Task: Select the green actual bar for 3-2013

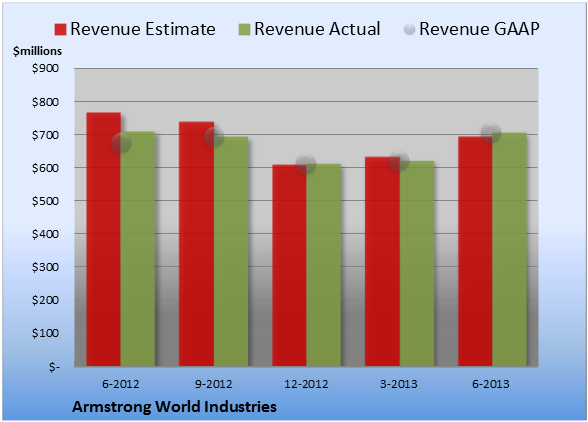Action: pyautogui.click(x=417, y=264)
